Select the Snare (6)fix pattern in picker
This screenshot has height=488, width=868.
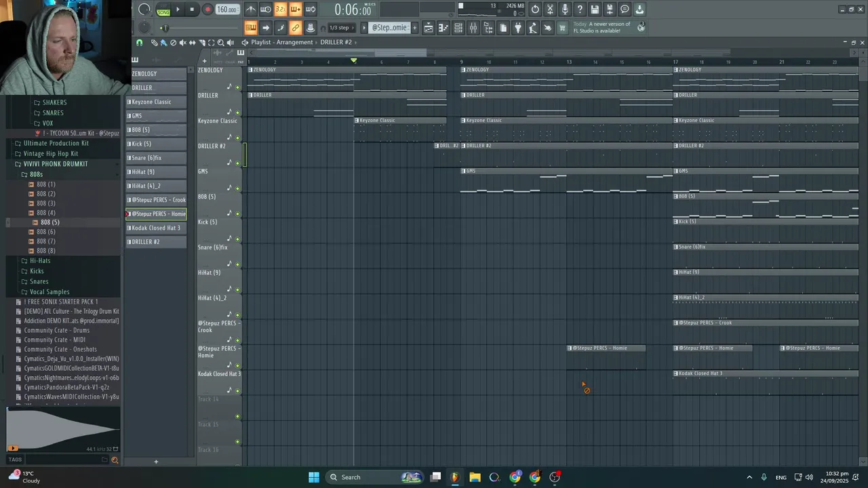[x=156, y=158]
